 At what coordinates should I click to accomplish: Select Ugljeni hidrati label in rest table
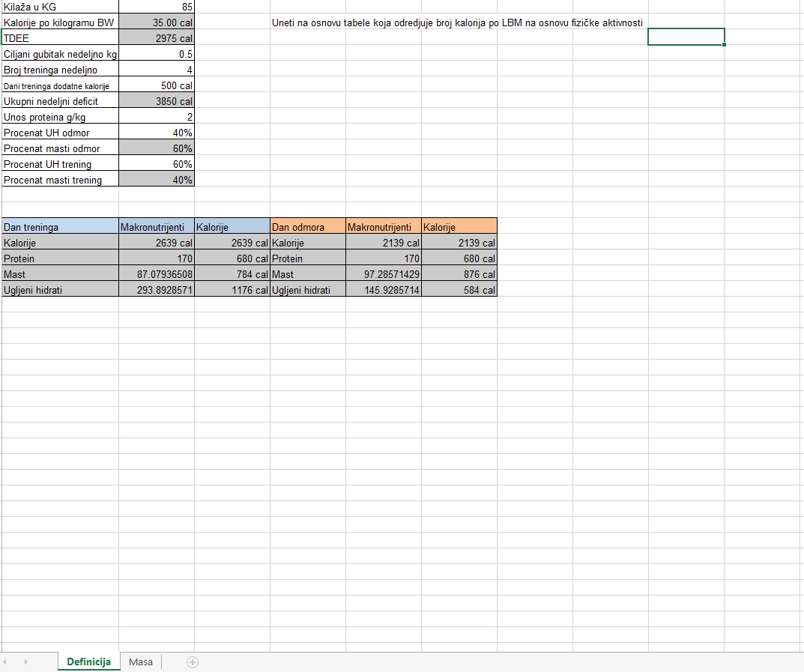point(308,290)
